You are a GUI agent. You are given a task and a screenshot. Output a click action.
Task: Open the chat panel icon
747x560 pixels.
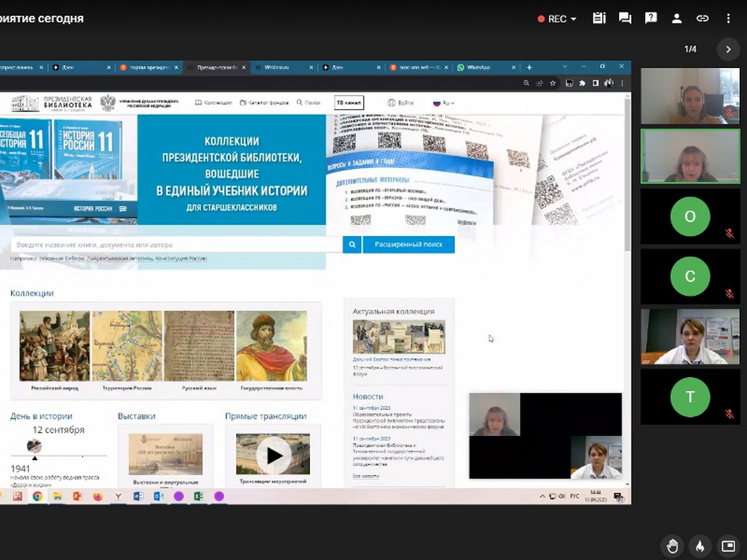625,19
